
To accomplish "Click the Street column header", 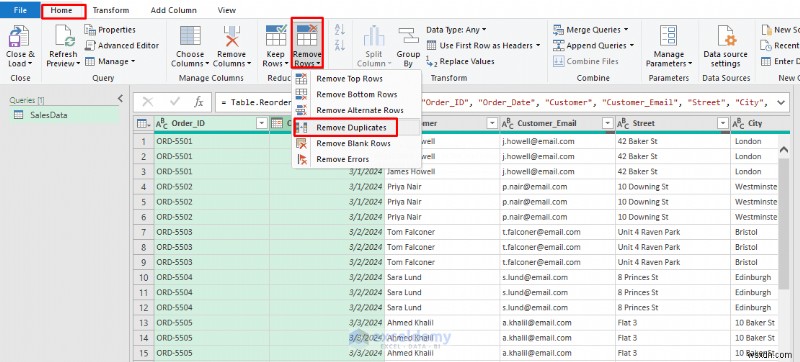I will click(672, 123).
